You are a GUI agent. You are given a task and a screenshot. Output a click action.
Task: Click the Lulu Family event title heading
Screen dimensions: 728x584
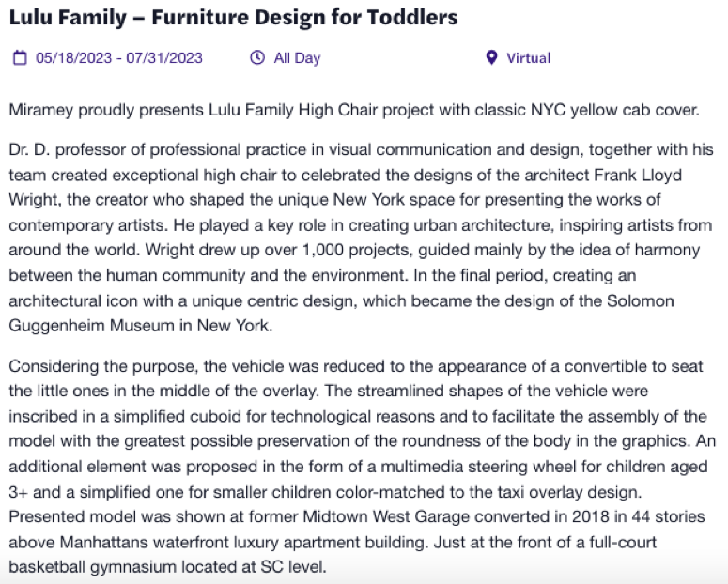click(x=233, y=18)
